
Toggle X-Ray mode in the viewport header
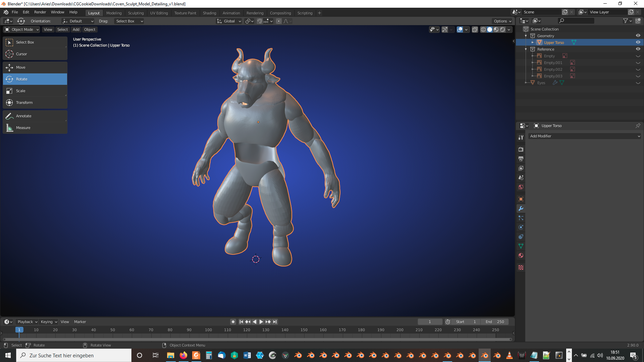[x=475, y=29]
